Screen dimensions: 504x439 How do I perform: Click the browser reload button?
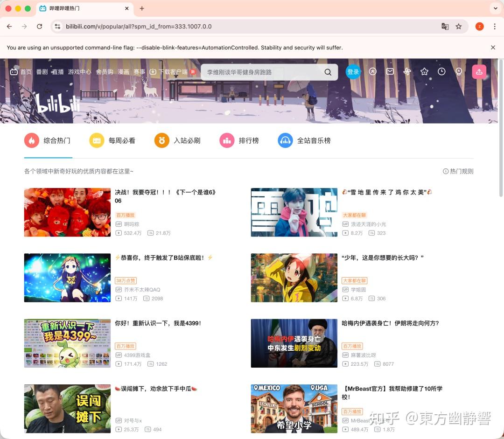click(40, 26)
